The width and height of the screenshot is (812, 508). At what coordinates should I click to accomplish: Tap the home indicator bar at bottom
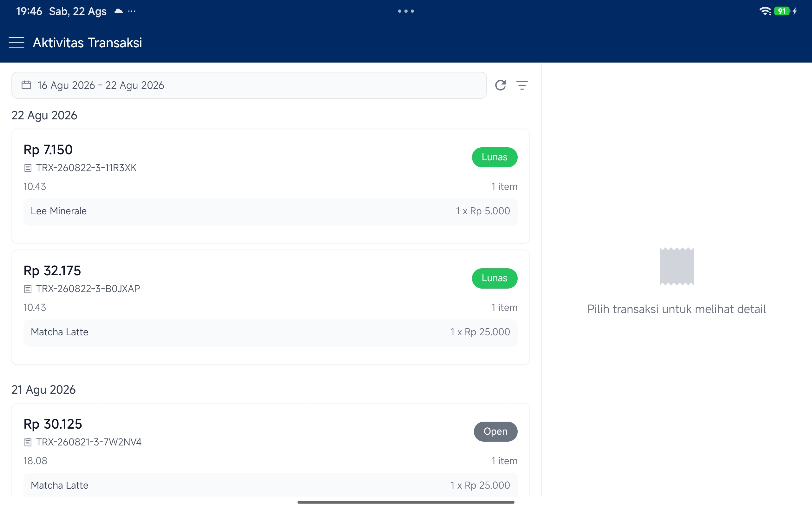point(406,502)
